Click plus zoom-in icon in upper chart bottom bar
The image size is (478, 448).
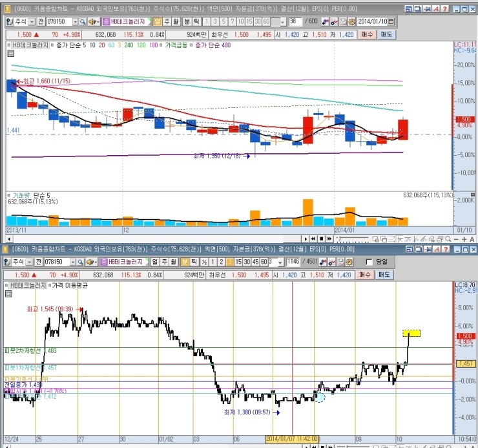click(x=464, y=239)
